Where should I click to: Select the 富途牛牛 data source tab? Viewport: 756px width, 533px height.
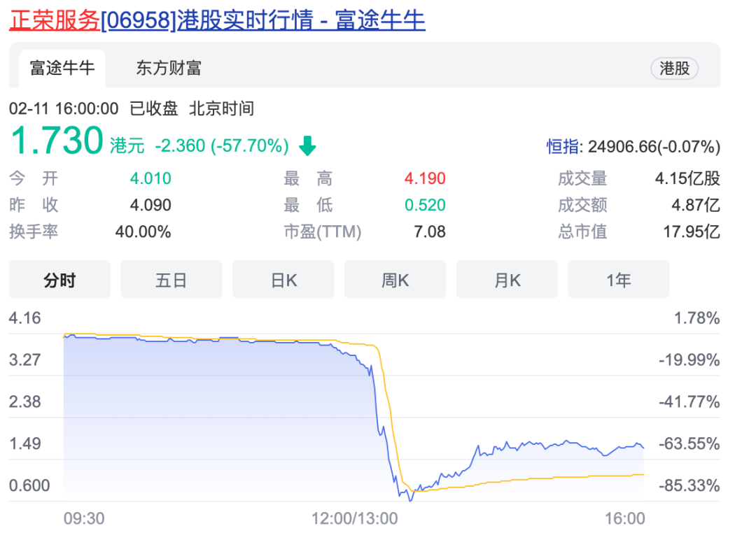click(x=62, y=69)
